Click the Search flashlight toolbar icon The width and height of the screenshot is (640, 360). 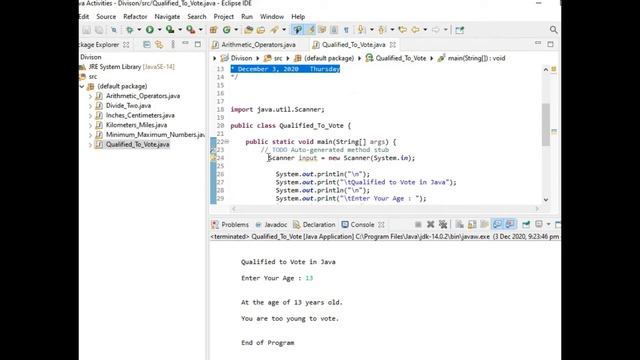click(274, 30)
